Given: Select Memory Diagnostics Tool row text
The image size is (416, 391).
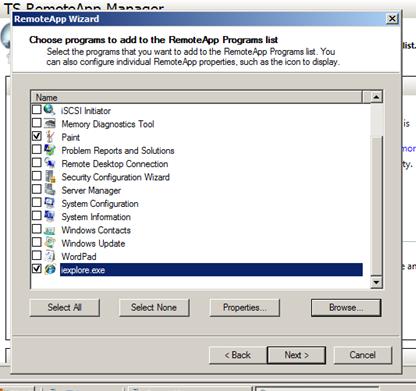Looking at the screenshot, I should pyautogui.click(x=108, y=124).
